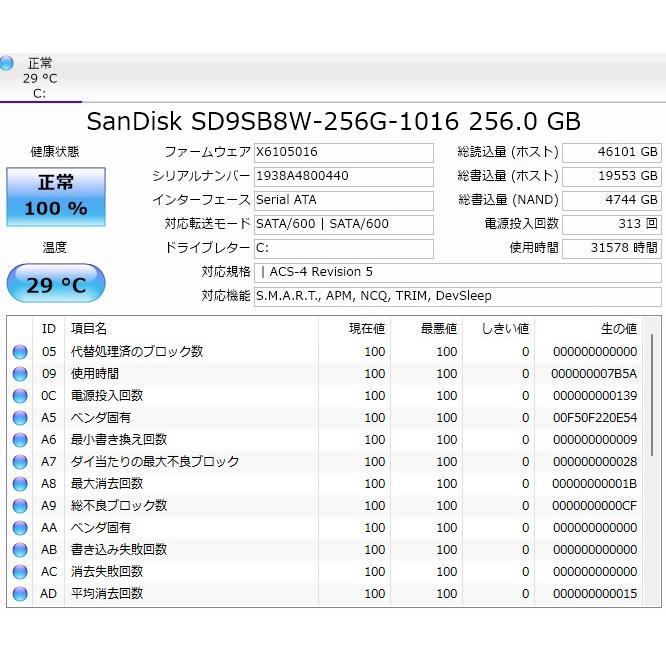
Task: Click status icon for row AD 平均消去回数
Action: (x=20, y=594)
